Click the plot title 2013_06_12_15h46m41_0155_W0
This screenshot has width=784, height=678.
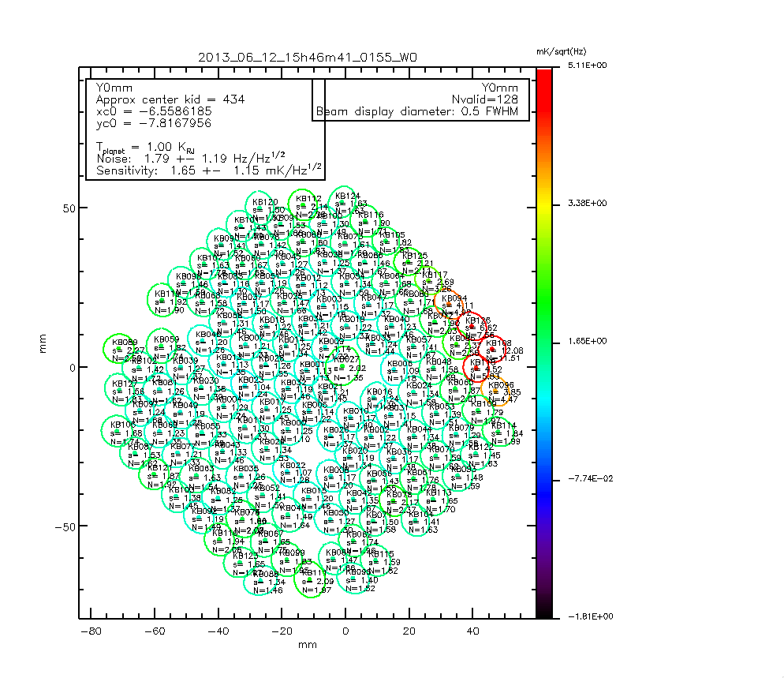pos(307,58)
